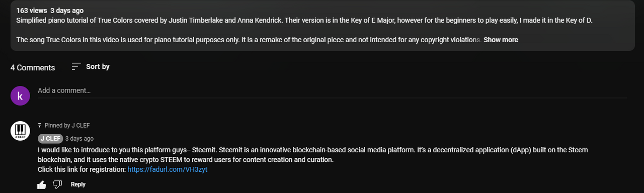The height and width of the screenshot is (193, 644).
Task: Open the J CLEF channel name badge
Action: pos(50,139)
